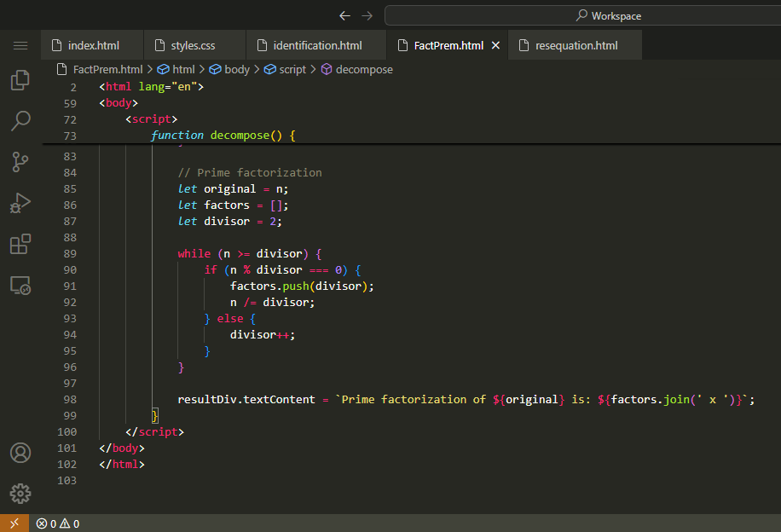This screenshot has height=532, width=781.
Task: Open the resequation.html tab
Action: coord(576,46)
